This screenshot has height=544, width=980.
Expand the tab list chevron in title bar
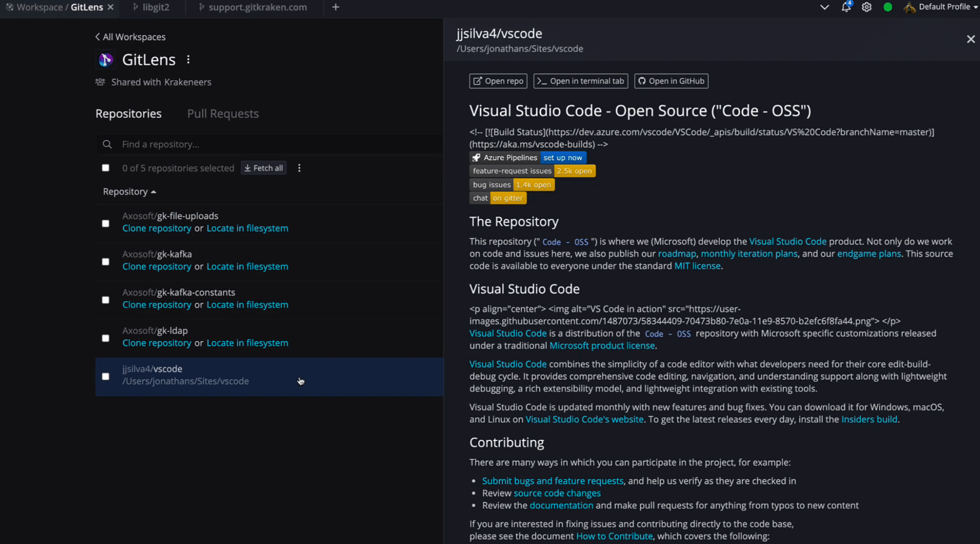825,7
